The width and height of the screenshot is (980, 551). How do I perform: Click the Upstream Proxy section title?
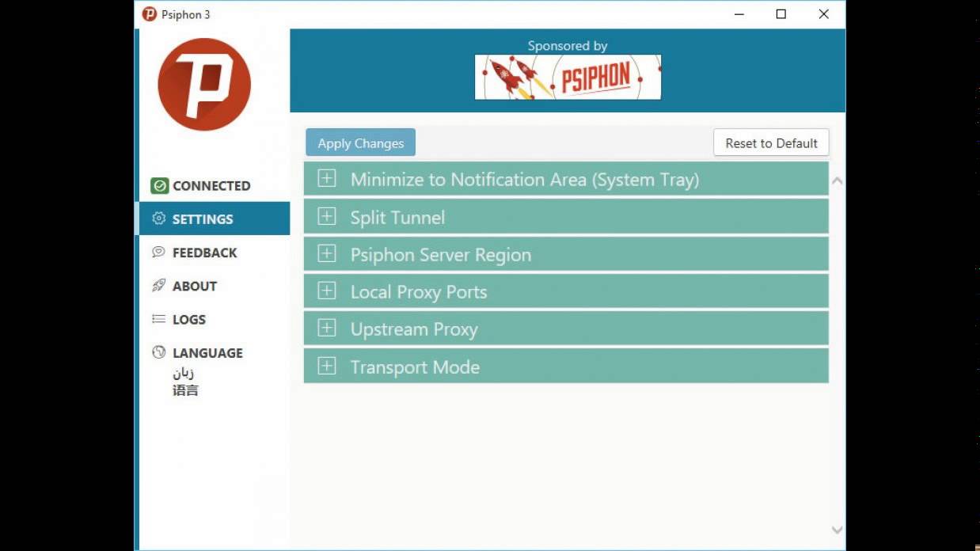(x=414, y=329)
